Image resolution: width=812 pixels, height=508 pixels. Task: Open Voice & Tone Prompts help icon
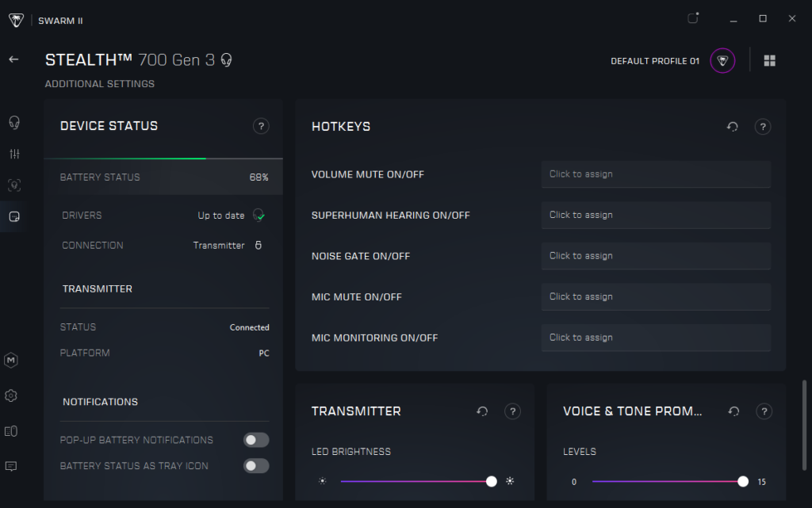point(764,411)
